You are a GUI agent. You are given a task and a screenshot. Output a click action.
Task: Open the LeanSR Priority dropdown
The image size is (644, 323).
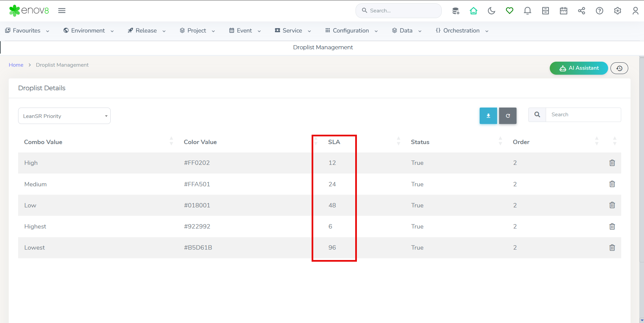click(64, 116)
